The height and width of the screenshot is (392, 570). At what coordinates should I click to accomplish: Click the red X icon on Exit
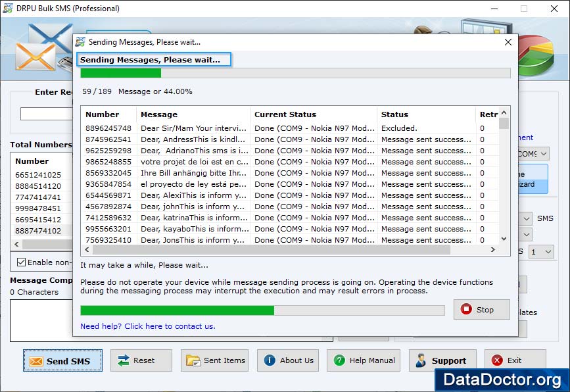click(x=497, y=360)
